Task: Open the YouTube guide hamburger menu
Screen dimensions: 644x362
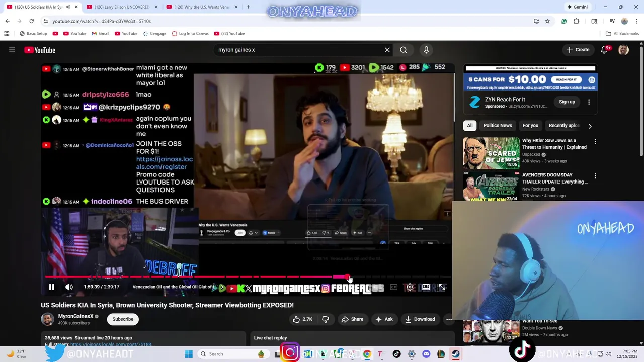Action: tap(12, 50)
